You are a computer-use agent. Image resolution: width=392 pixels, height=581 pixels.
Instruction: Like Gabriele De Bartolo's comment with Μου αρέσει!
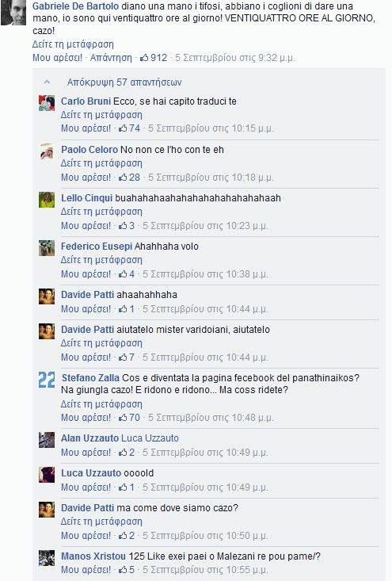[57, 58]
